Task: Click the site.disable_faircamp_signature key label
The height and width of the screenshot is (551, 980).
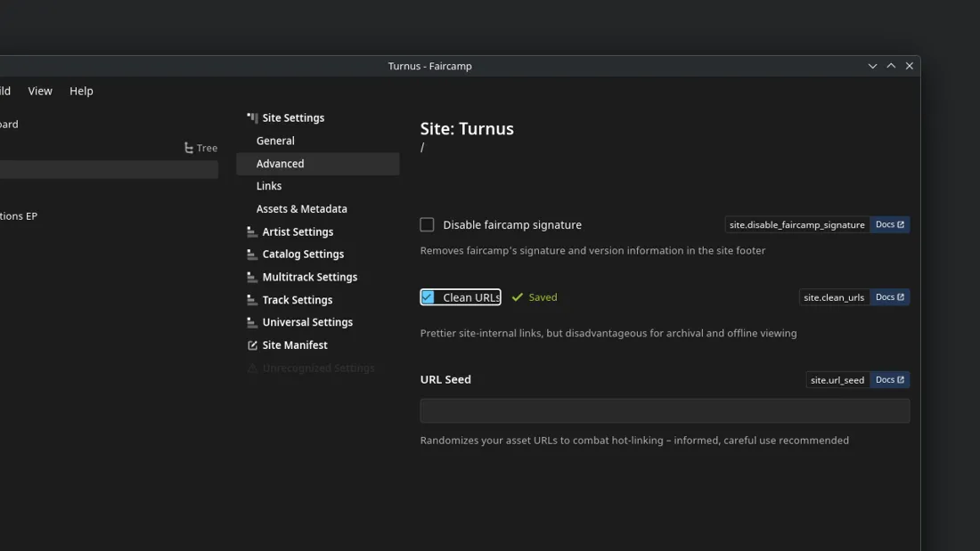Action: 796,224
